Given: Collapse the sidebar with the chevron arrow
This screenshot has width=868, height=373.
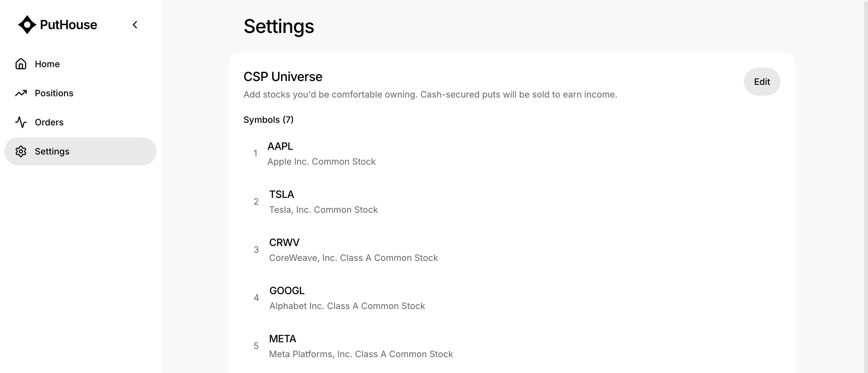Looking at the screenshot, I should (x=135, y=25).
